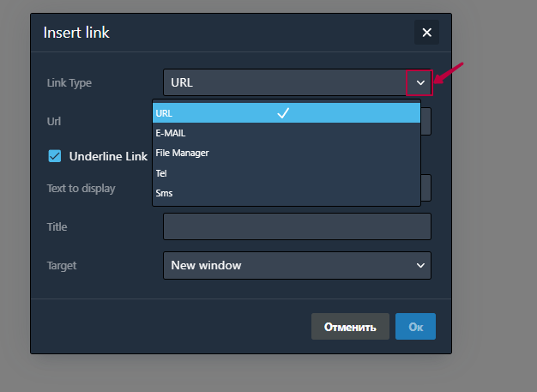Click the Link Type dropdown arrow
This screenshot has width=537, height=392.
419,82
